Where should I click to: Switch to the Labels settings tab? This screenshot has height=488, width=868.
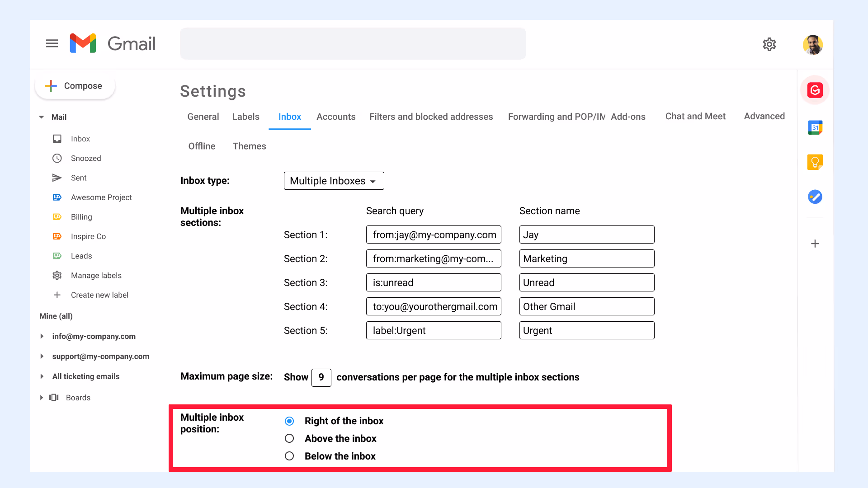tap(245, 117)
